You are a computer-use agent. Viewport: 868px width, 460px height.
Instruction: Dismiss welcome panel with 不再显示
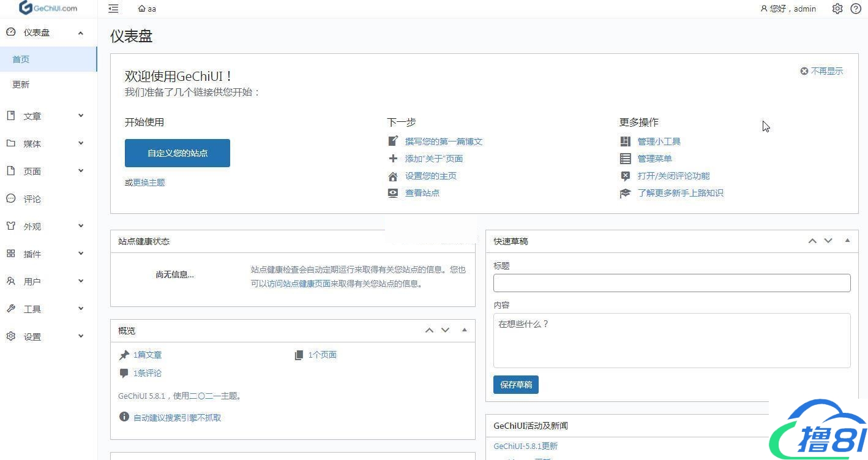[x=821, y=71]
